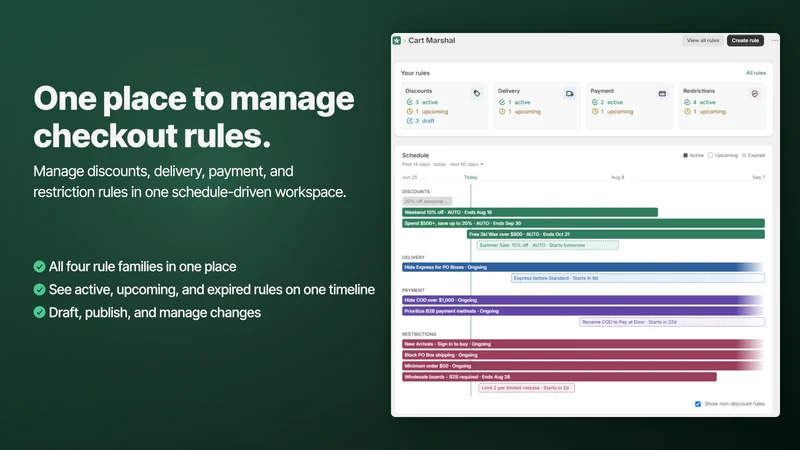Open upcoming 'Limit 2 per limited-release' bar
This screenshot has height=450, width=800.
[527, 388]
